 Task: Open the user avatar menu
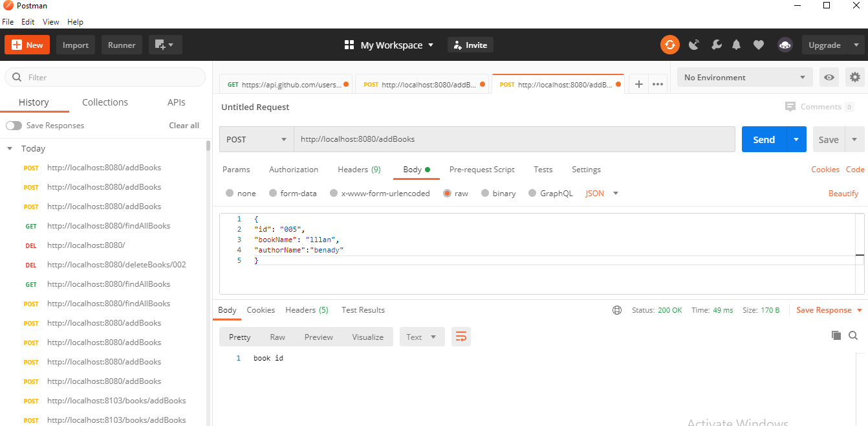pyautogui.click(x=785, y=45)
